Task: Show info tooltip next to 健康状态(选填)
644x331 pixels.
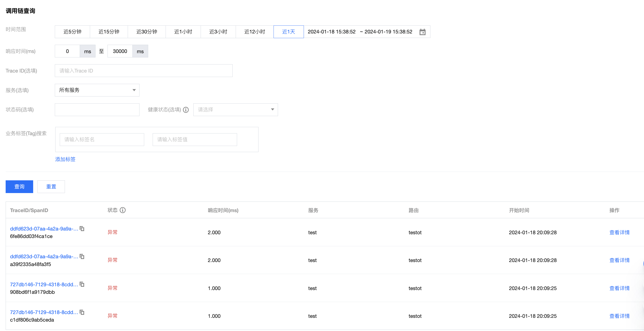Action: pyautogui.click(x=186, y=109)
